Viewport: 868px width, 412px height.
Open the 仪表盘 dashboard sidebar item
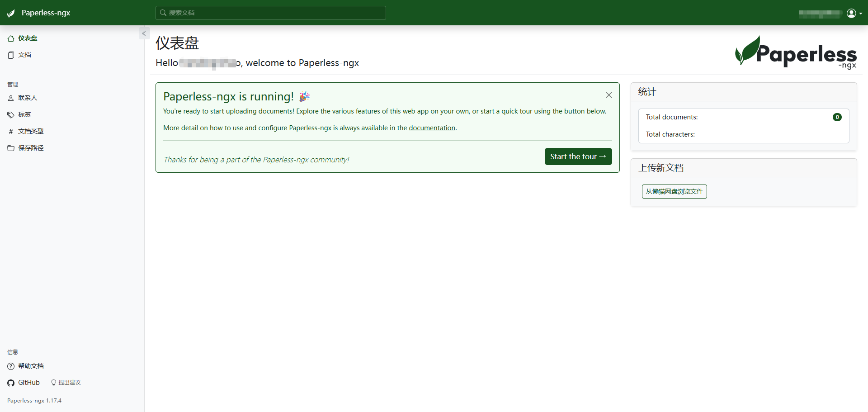pos(23,38)
